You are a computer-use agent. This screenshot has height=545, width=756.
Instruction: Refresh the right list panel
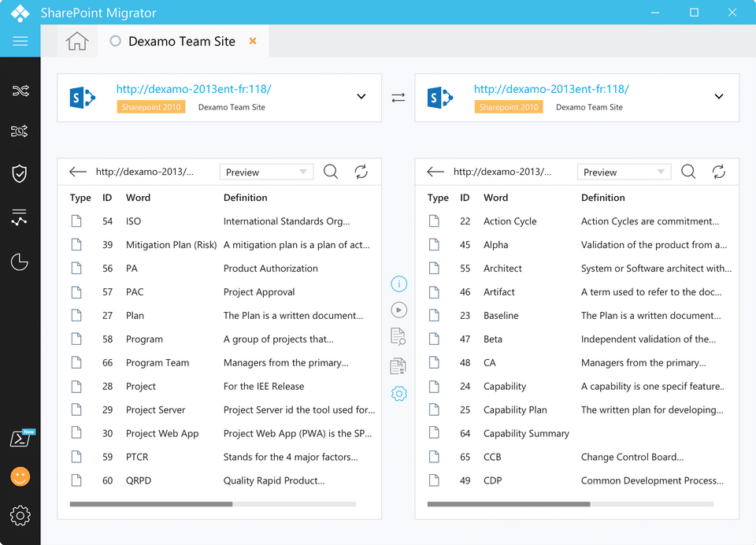pyautogui.click(x=719, y=172)
